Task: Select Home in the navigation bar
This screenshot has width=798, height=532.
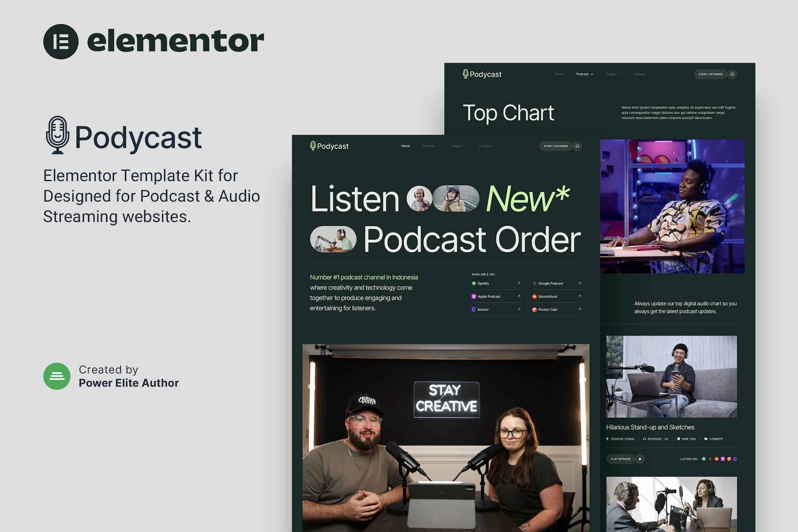Action: (x=405, y=146)
